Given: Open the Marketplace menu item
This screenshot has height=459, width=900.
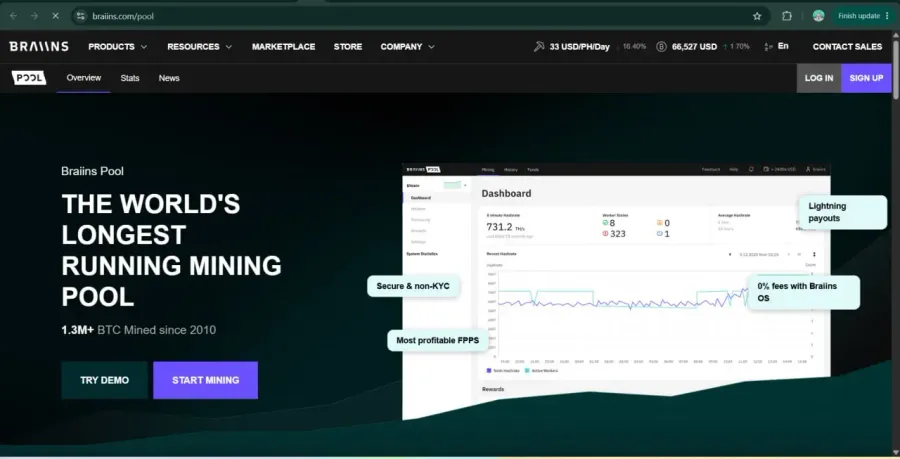Looking at the screenshot, I should tap(284, 46).
